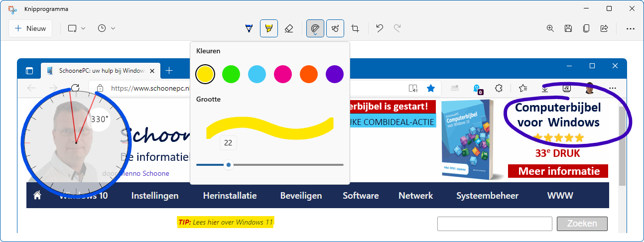
Task: Click the Grootte size slider handle
Action: pyautogui.click(x=229, y=164)
